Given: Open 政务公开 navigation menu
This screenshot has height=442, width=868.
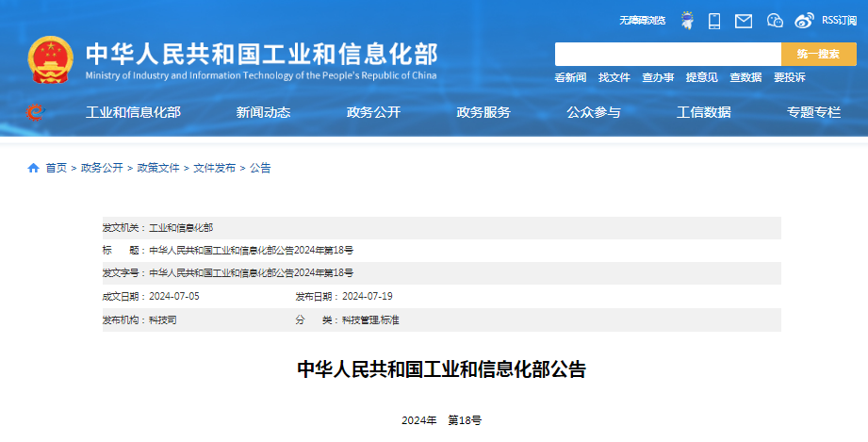Looking at the screenshot, I should 373,112.
